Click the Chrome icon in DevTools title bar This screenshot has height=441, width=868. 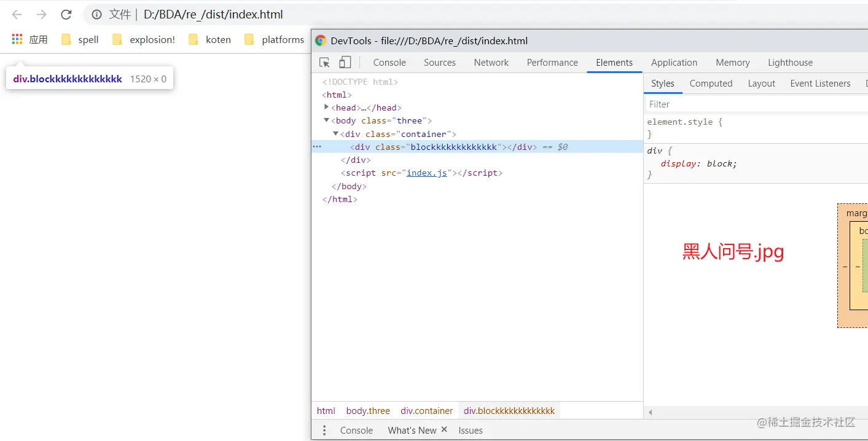321,41
